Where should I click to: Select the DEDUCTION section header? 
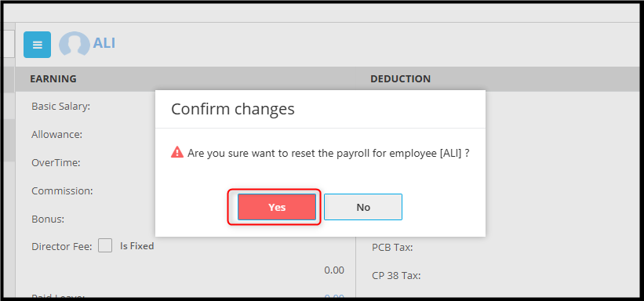(401, 79)
